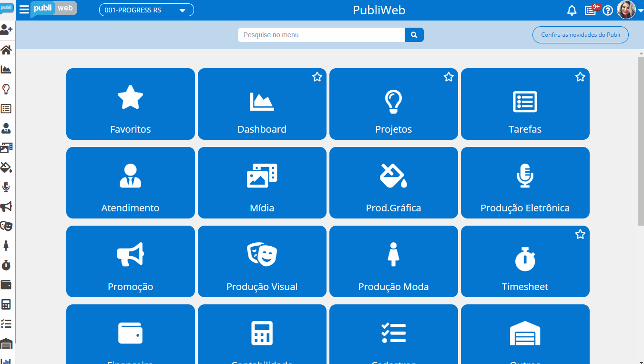Toggle favorite star on Projetos tile
The width and height of the screenshot is (644, 364).
tap(449, 77)
